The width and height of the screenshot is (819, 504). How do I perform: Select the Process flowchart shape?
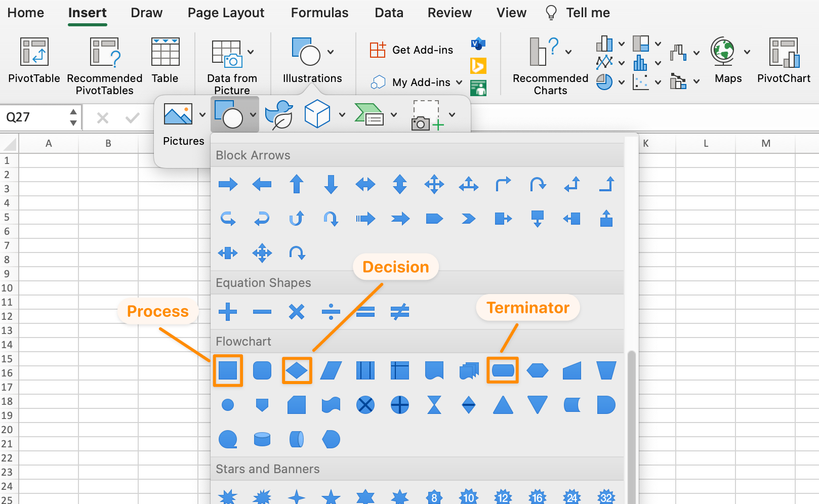(228, 370)
